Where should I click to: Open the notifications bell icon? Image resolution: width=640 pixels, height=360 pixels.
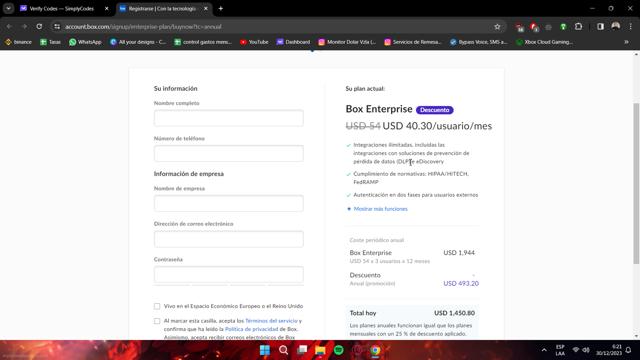pyautogui.click(x=629, y=350)
